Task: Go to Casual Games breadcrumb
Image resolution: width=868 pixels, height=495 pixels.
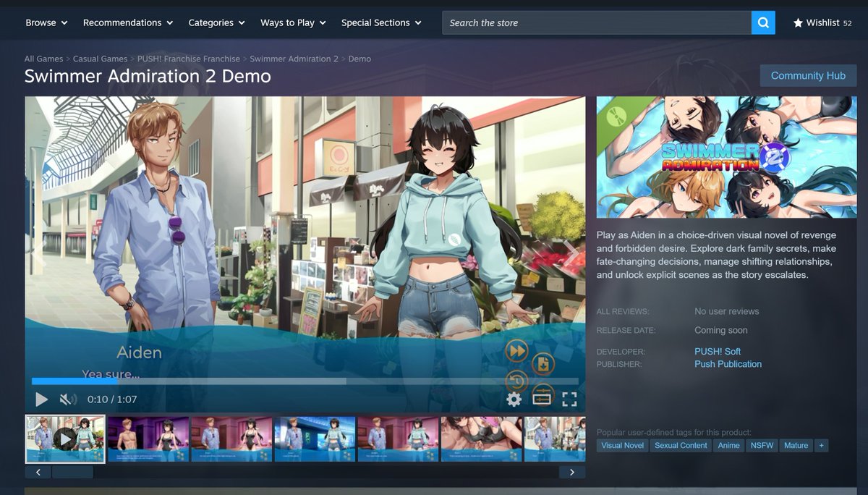Action: (100, 59)
